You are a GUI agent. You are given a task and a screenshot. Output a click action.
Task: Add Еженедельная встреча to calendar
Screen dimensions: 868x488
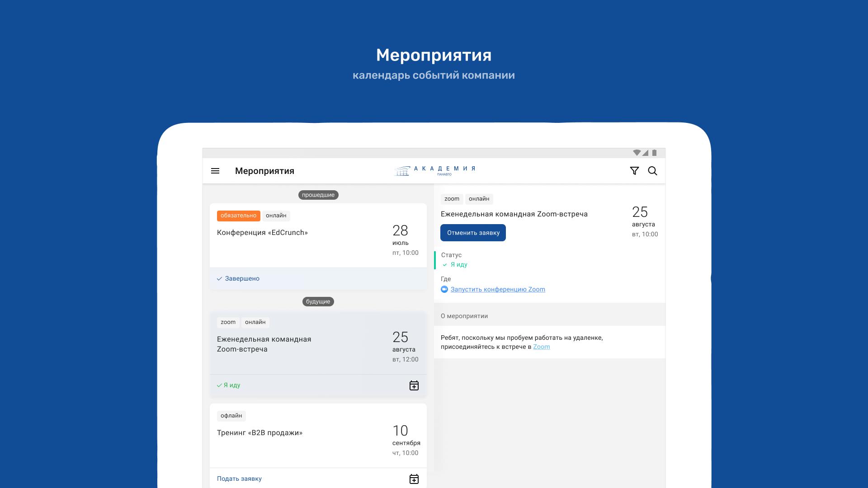(415, 385)
